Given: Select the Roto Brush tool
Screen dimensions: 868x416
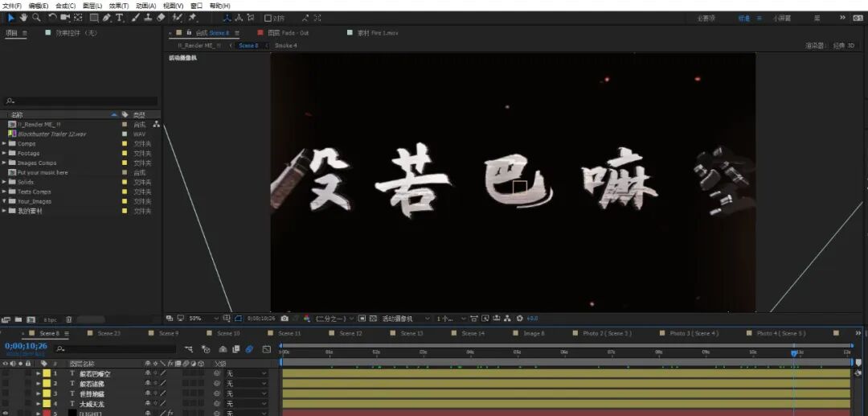Looking at the screenshot, I should tap(178, 18).
